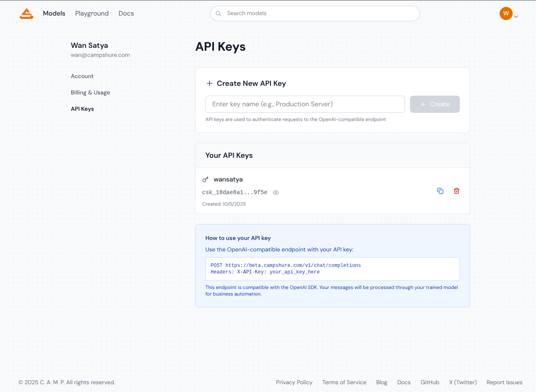Open Docs in the top navigation
The image size is (536, 392).
tap(126, 13)
